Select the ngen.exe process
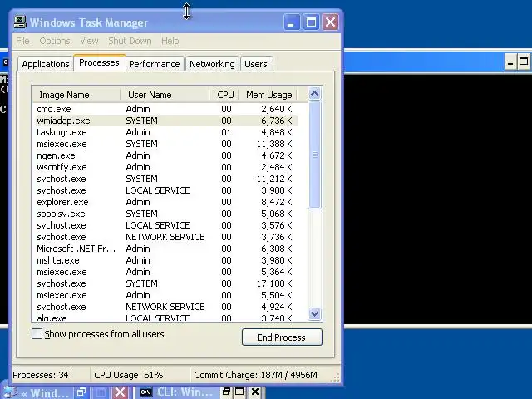The image size is (532, 399). pos(165,155)
